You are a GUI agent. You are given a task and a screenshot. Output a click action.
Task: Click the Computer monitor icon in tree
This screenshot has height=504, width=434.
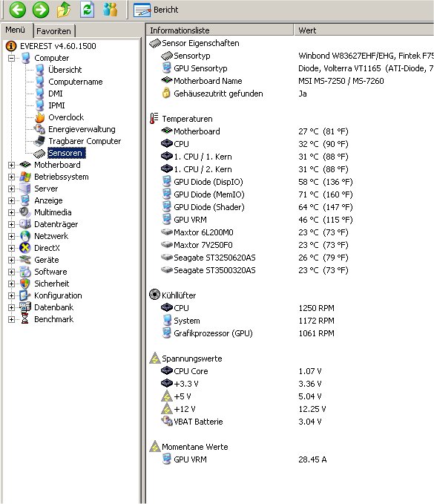[26, 58]
